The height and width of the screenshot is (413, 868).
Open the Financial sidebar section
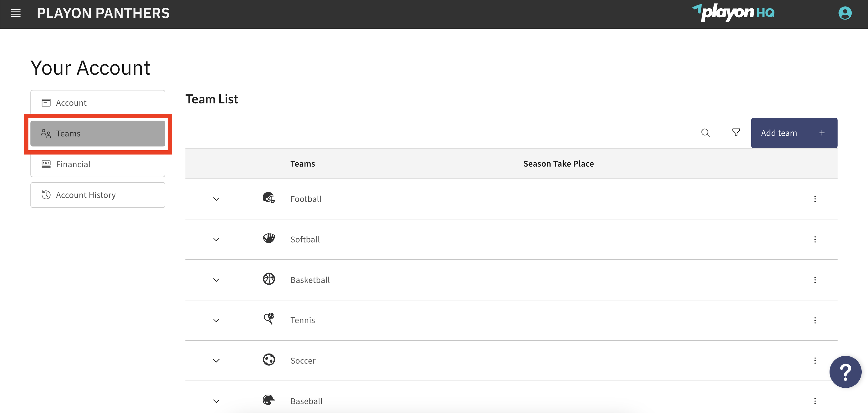pyautogui.click(x=98, y=164)
